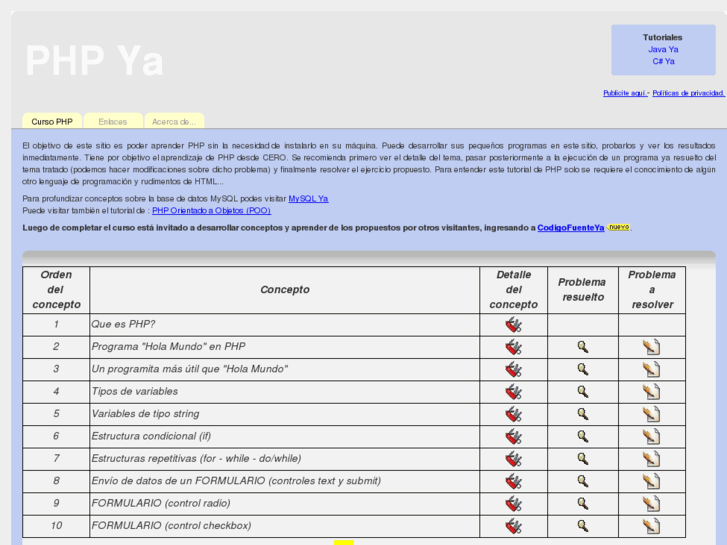Select the text Variables de tipo string
The image size is (727, 545).
(x=145, y=414)
